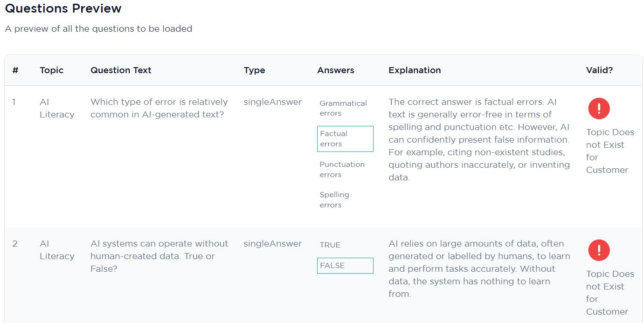
Task: Click the 'Explanation' column header
Action: coord(415,70)
